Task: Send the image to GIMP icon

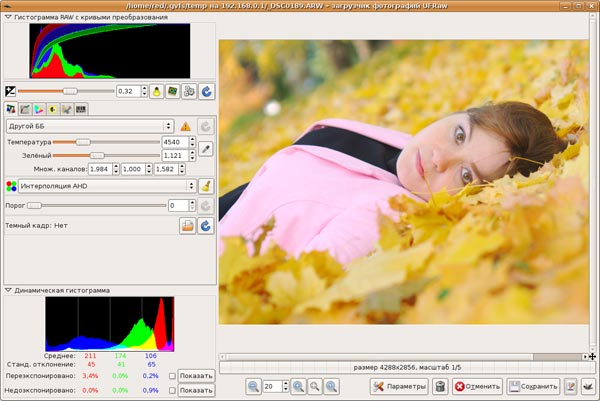Action: point(587,386)
